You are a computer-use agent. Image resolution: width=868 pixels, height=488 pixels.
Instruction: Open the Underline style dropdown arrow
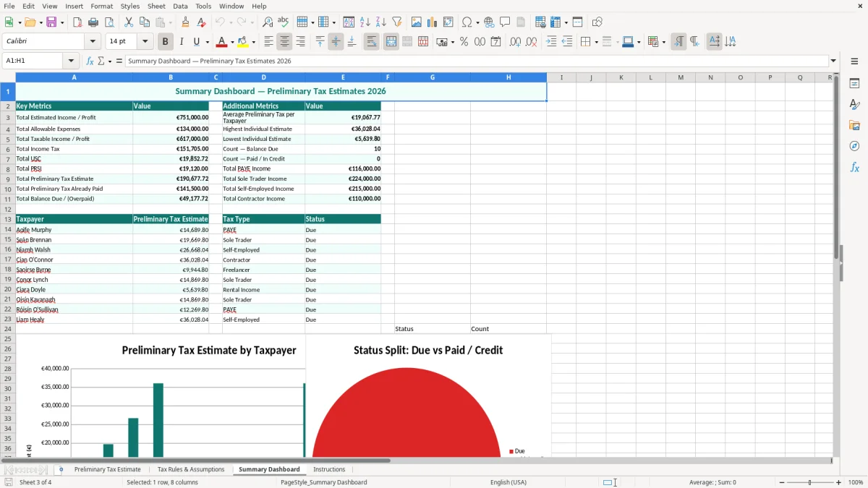pos(207,42)
